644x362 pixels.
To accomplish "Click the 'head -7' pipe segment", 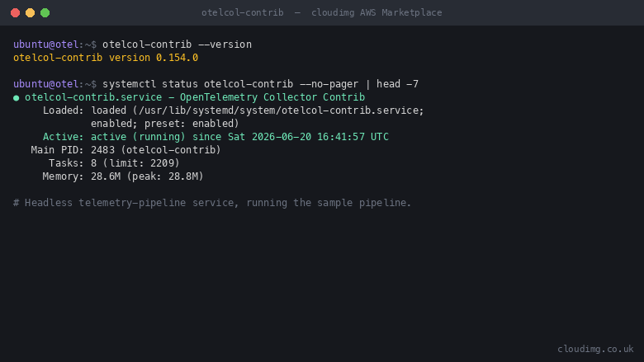I will (397, 84).
